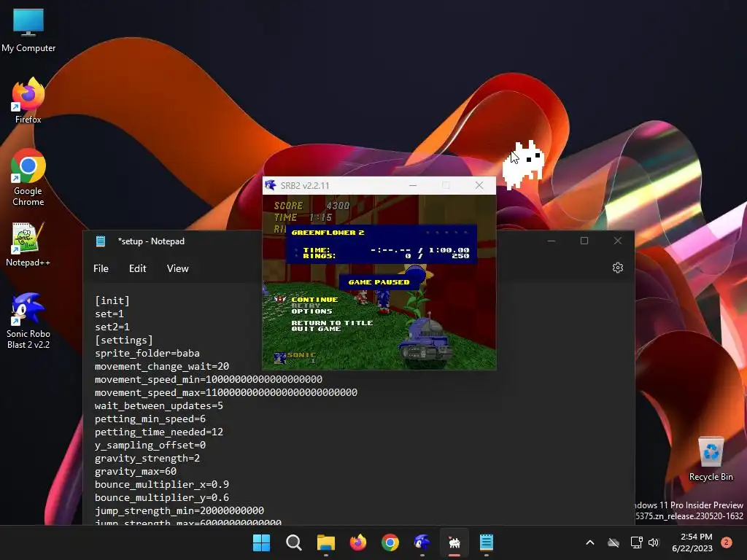This screenshot has height=560, width=747.
Task: Open taskbar Search
Action: 293,542
